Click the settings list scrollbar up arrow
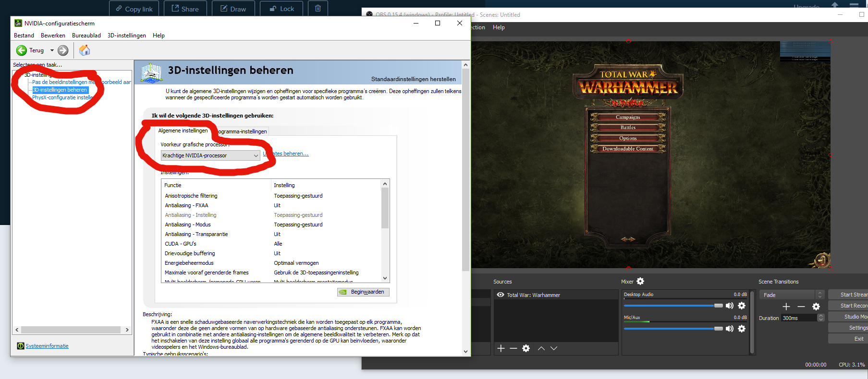This screenshot has width=868, height=379. [385, 184]
